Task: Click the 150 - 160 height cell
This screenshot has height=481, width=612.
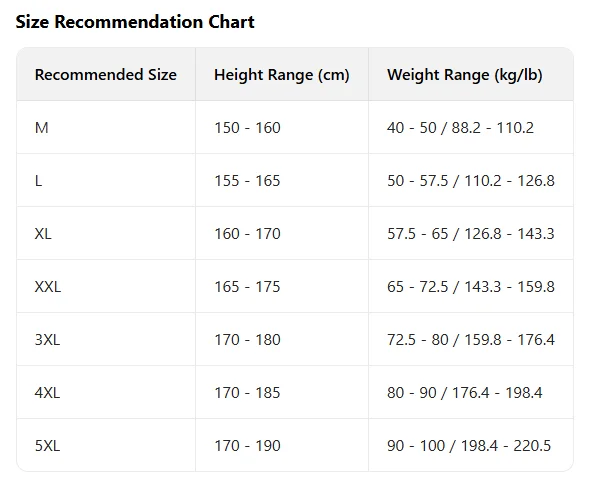Action: click(x=247, y=128)
